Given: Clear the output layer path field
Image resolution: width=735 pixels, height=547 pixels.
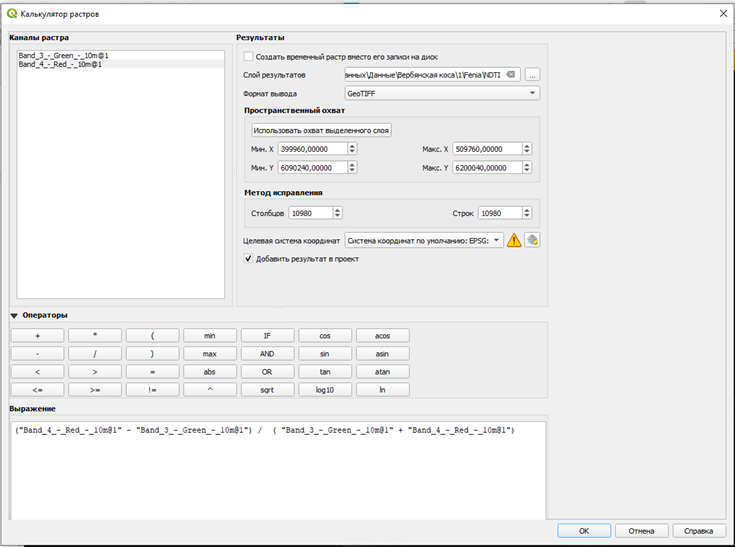Looking at the screenshot, I should tap(511, 75).
